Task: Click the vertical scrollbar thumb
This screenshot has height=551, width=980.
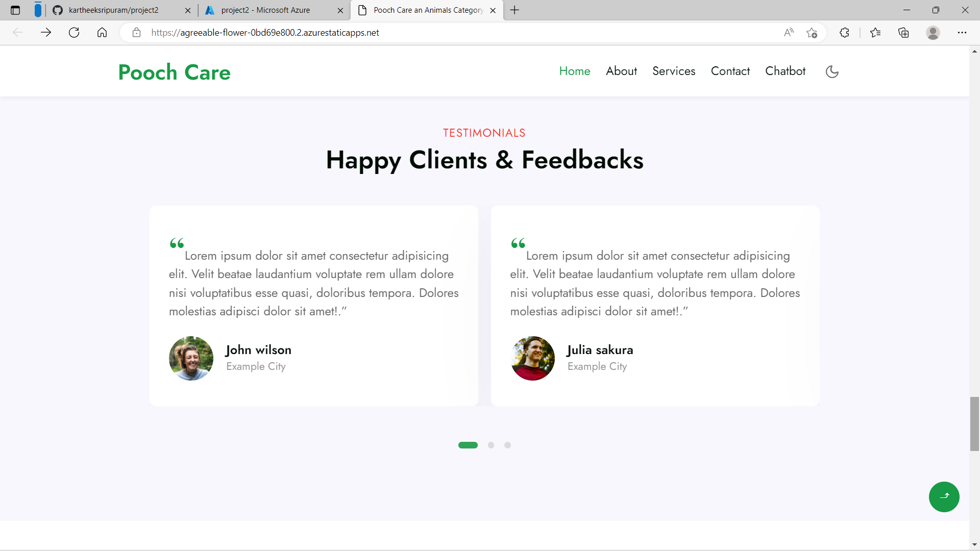Action: pos(974,423)
